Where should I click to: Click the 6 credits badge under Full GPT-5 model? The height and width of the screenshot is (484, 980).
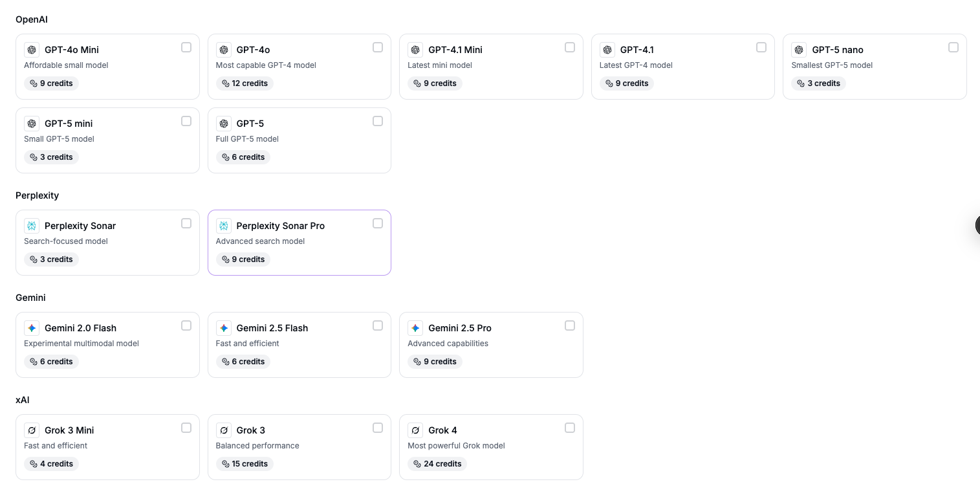(x=243, y=157)
